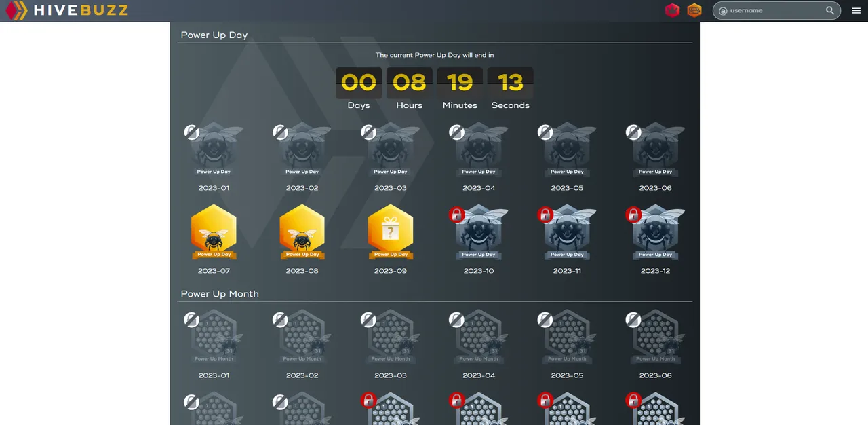Click the search magnifier icon
Screen dimensions: 868x425
[830, 10]
